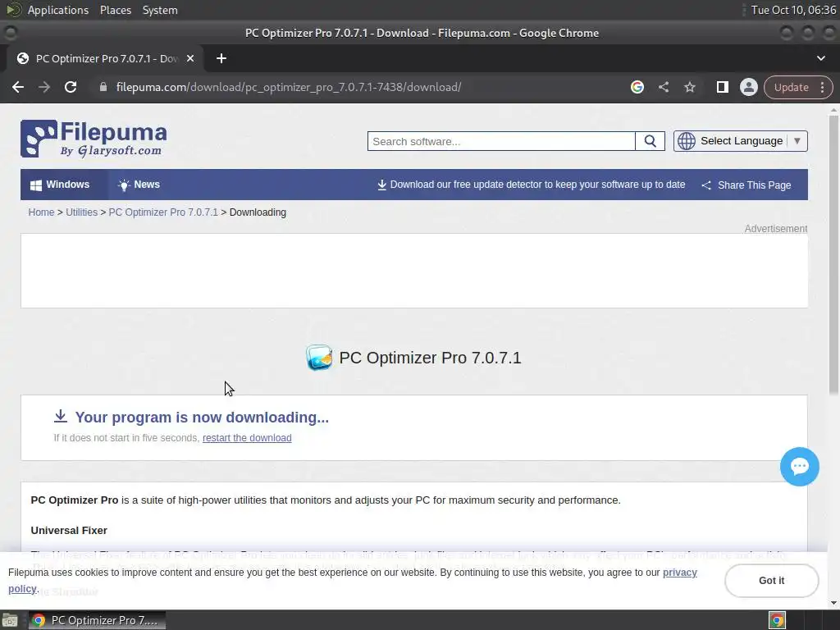Open the Places menu
This screenshot has height=630, width=840.
pyautogui.click(x=116, y=10)
